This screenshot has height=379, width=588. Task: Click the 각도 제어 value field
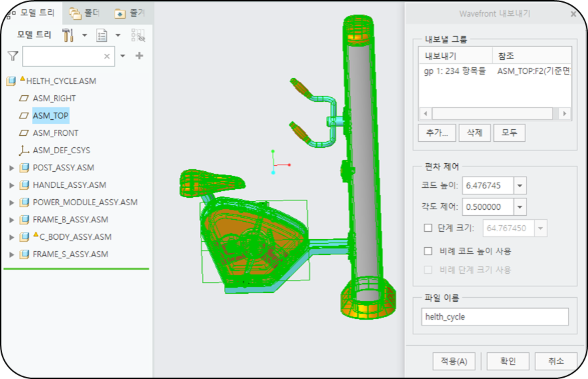pyautogui.click(x=488, y=206)
